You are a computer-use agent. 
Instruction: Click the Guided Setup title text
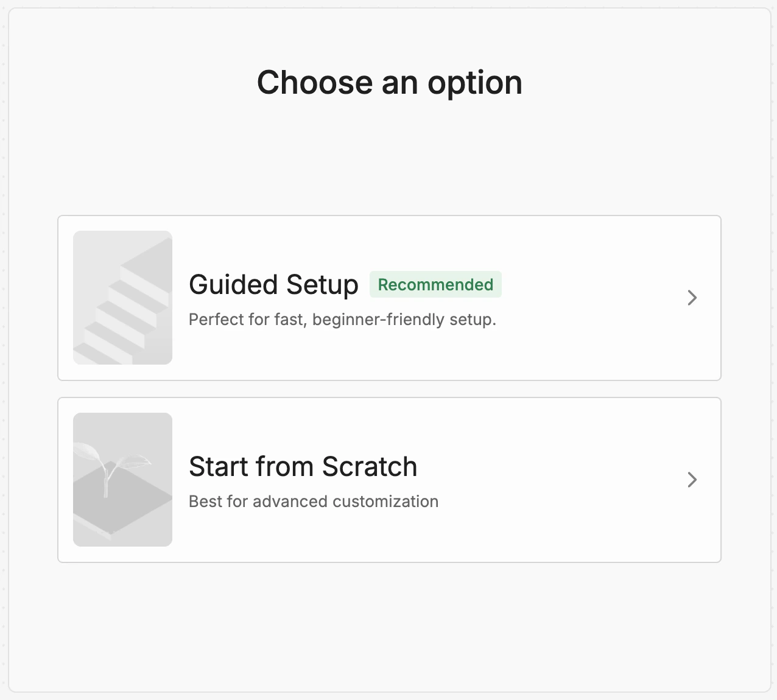pyautogui.click(x=273, y=284)
